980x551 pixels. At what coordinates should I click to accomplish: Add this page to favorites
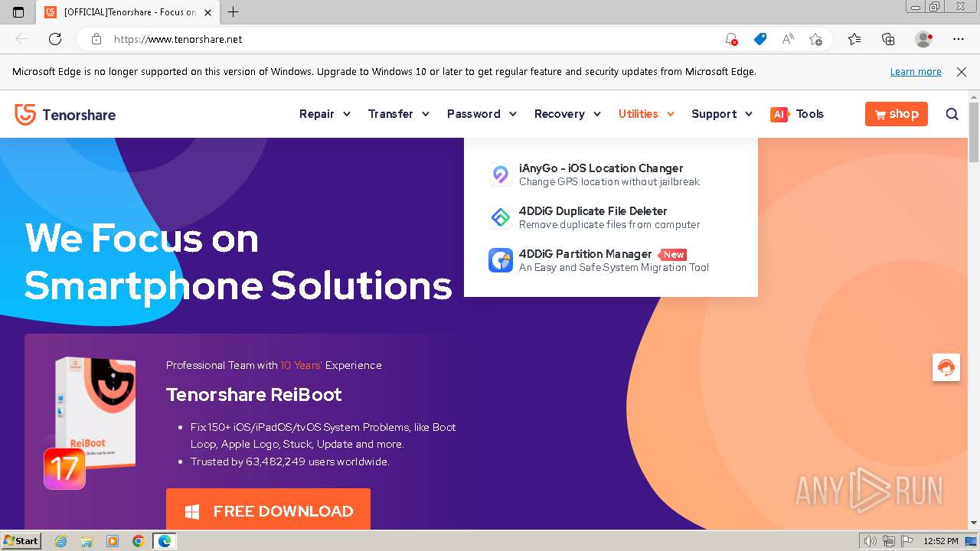pos(815,39)
